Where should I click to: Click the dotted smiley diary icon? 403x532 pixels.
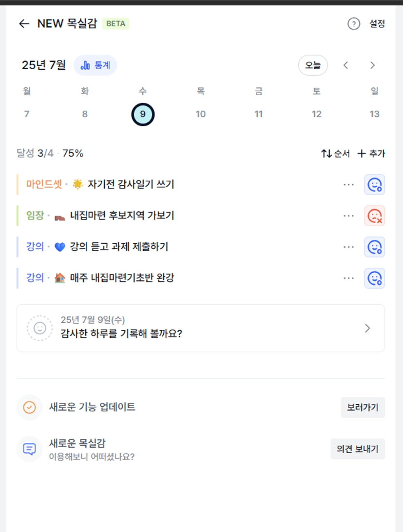[39, 328]
